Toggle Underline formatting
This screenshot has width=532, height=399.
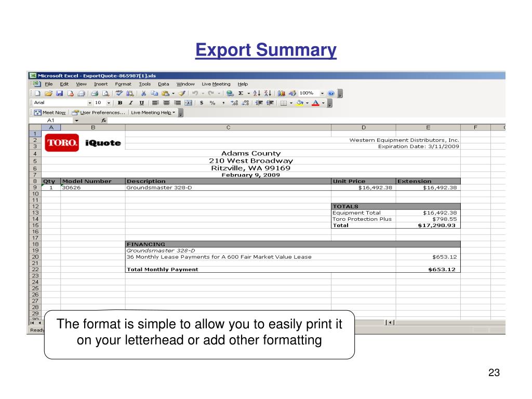pos(141,103)
